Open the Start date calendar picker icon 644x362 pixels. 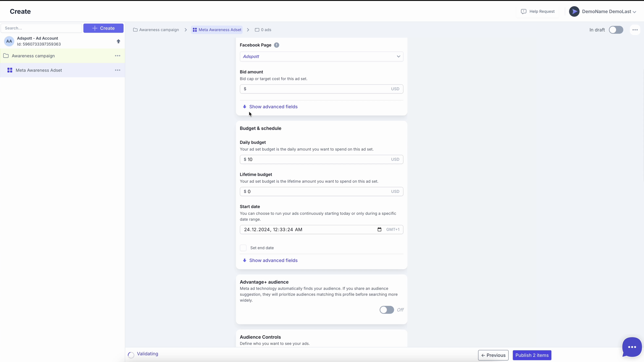[379, 229]
